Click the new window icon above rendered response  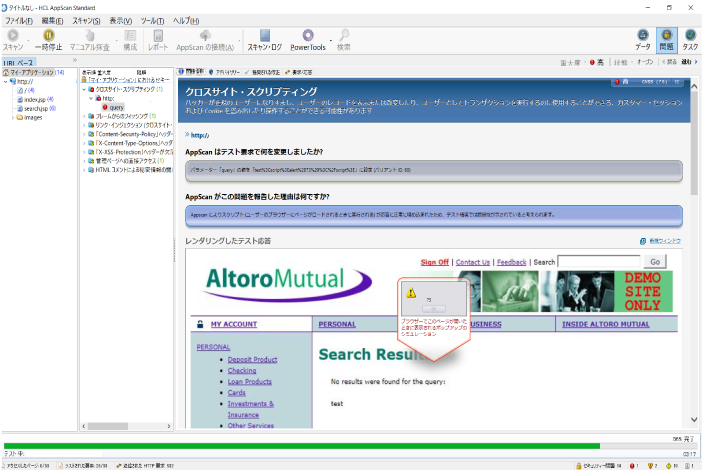click(x=643, y=241)
